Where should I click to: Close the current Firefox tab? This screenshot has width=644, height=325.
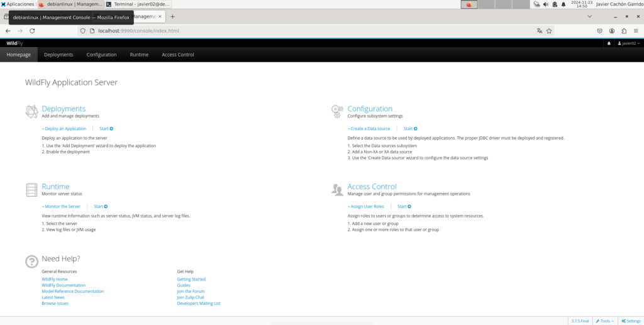160,16
